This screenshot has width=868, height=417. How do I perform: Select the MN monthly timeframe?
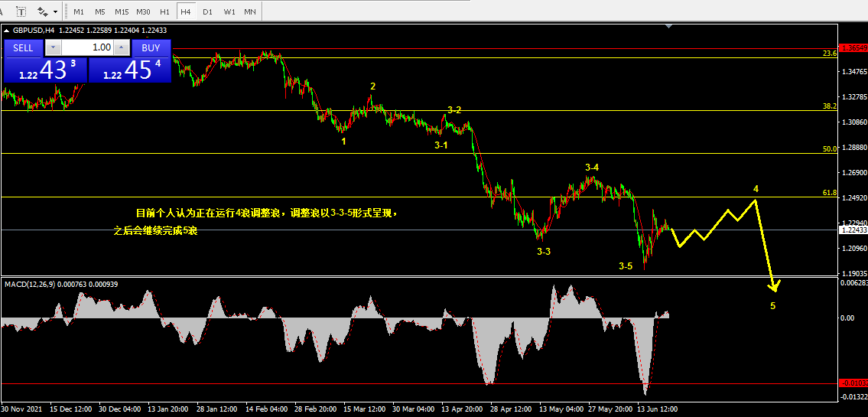pos(250,11)
